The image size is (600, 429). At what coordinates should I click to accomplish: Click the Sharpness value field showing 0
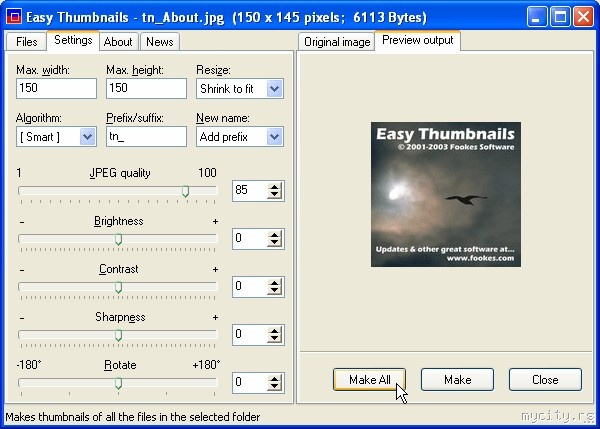[250, 335]
